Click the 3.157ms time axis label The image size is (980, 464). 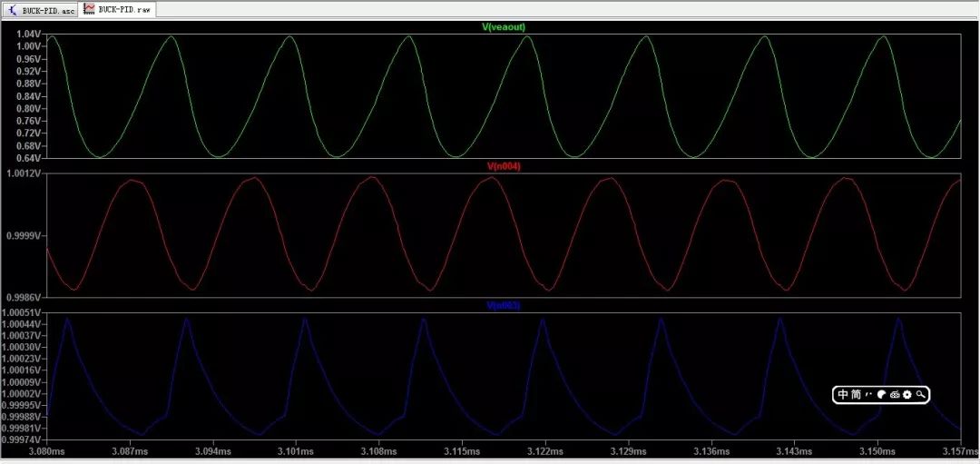point(960,451)
